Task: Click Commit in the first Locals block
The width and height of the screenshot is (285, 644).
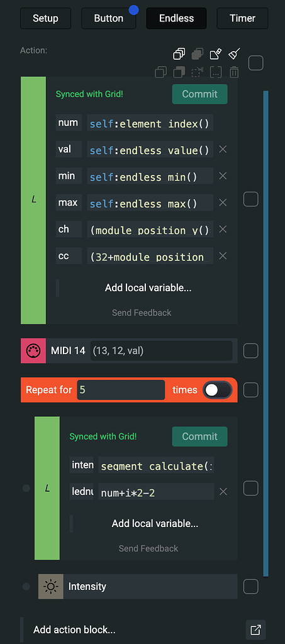Action: click(x=199, y=94)
